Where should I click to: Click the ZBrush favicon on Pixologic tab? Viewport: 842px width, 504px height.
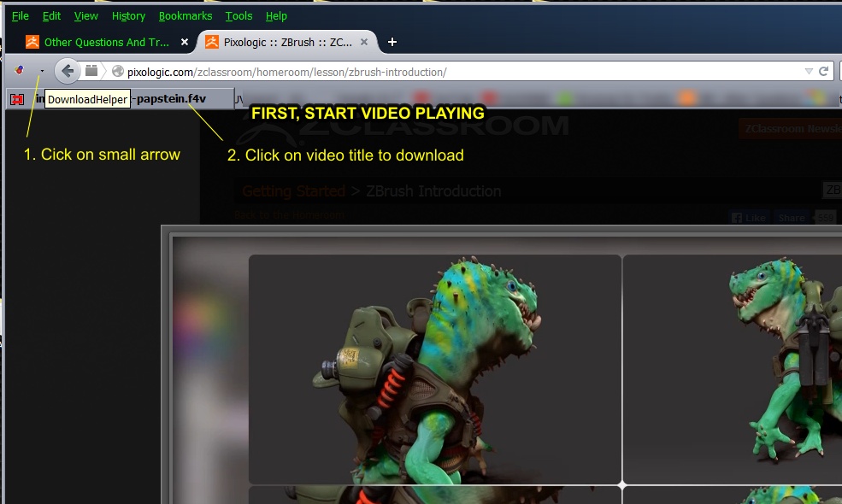tap(212, 42)
